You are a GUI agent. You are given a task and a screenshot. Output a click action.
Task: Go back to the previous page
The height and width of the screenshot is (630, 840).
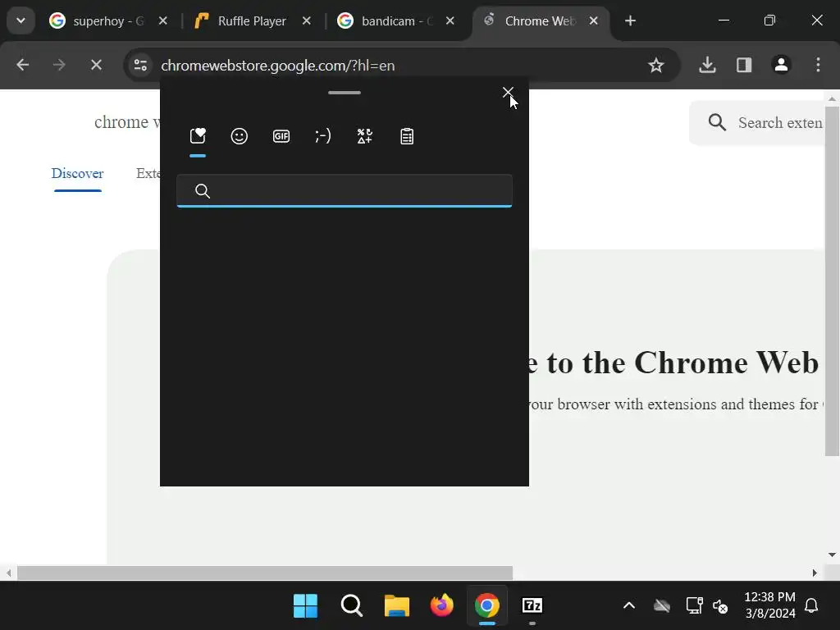[x=22, y=66]
